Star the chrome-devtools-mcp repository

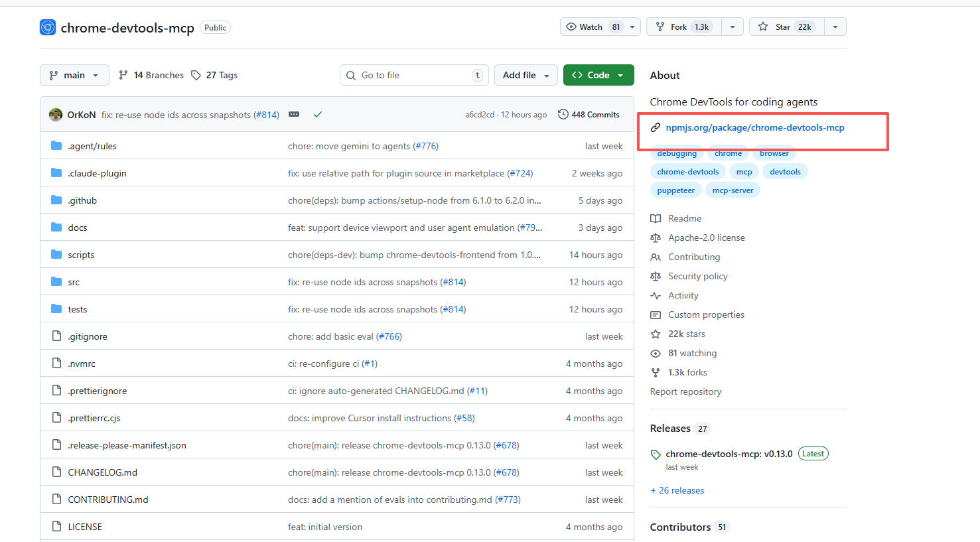787,27
